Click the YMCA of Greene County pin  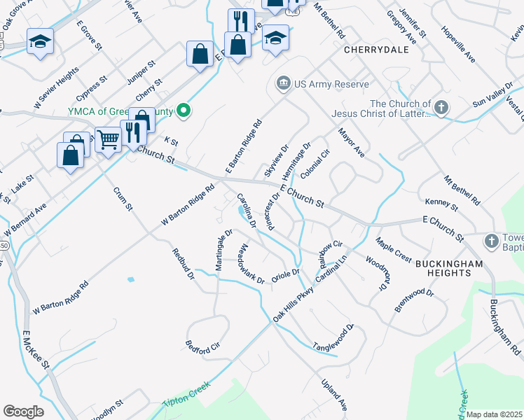pyautogui.click(x=183, y=111)
